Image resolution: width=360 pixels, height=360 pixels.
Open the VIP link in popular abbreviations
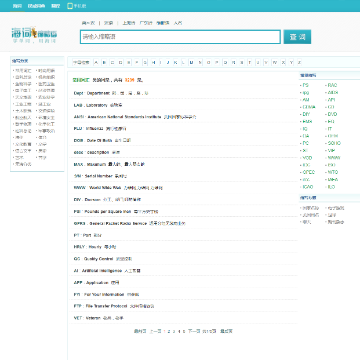pos(331,151)
